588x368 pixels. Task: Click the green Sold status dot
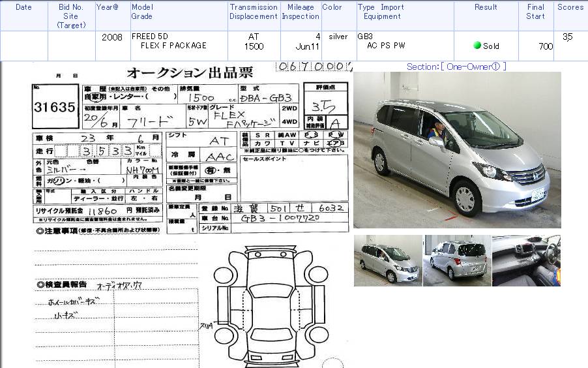point(477,46)
